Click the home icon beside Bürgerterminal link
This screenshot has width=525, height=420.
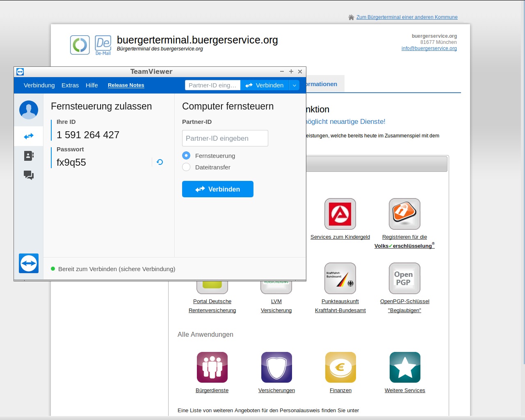point(351,17)
